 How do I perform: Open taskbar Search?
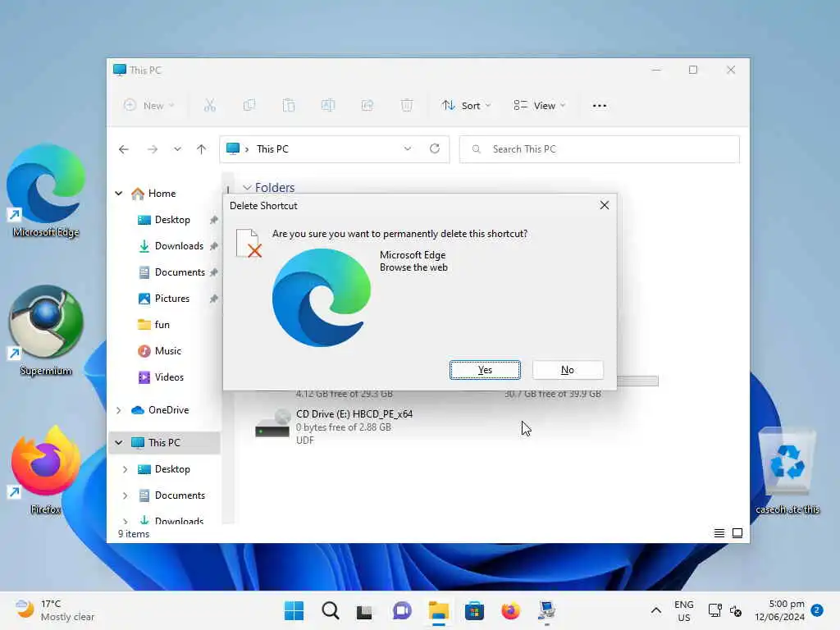click(331, 610)
